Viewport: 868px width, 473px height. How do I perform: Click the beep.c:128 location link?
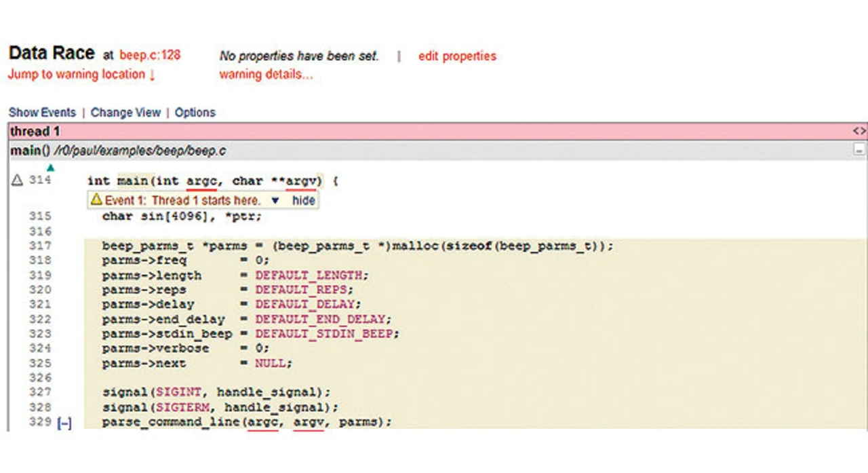tap(150, 56)
